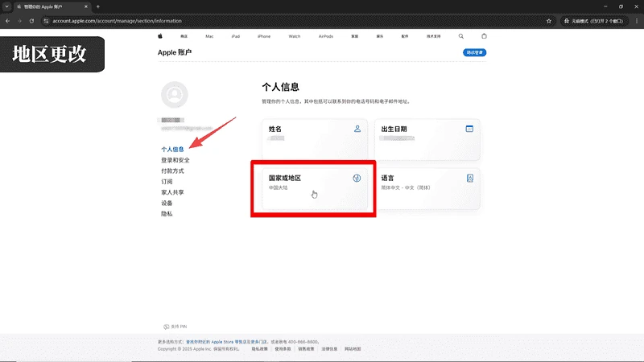Open 法律信息 footer link

[329, 349]
